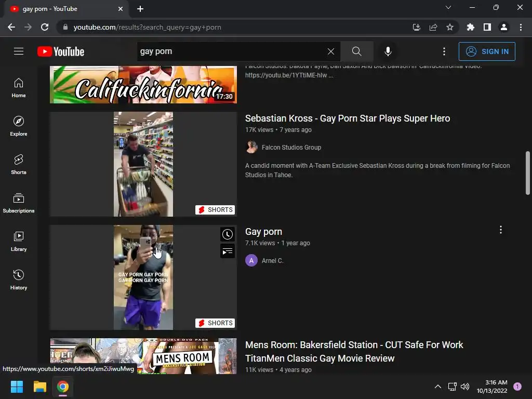
Task: Open clock showing 3:16 AM
Action: click(492, 387)
